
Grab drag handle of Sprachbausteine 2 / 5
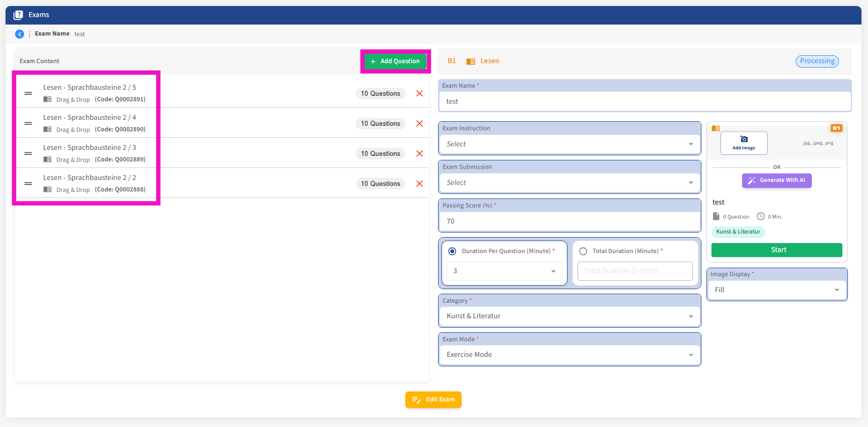pyautogui.click(x=29, y=94)
